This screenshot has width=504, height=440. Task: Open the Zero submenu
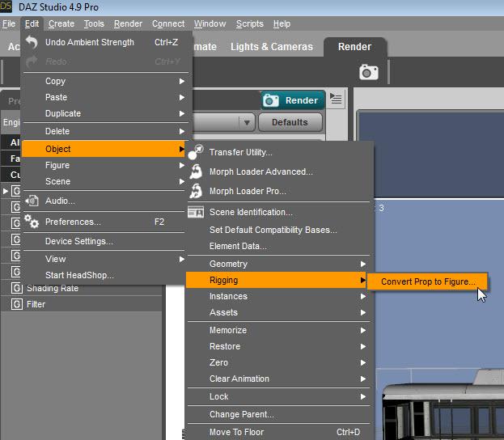278,362
